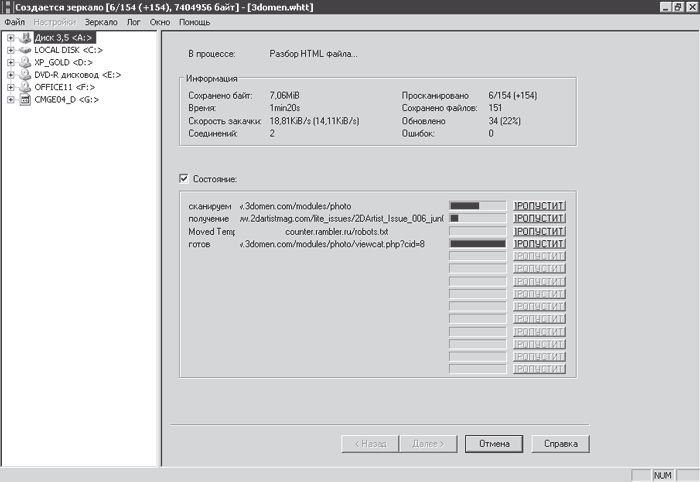The width and height of the screenshot is (700, 482).
Task: Click the готов row full progress bar
Action: (478, 244)
